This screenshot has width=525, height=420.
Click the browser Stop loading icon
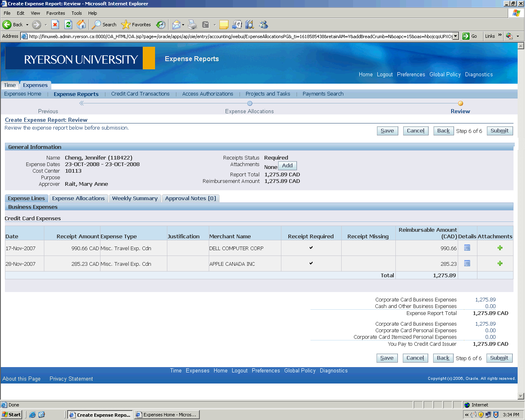(55, 25)
